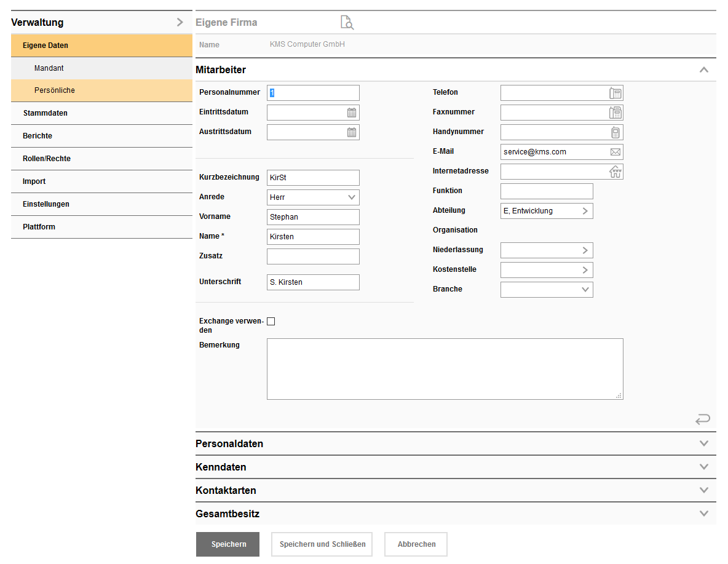728x564 pixels.
Task: Click the Speichern button
Action: 228,544
